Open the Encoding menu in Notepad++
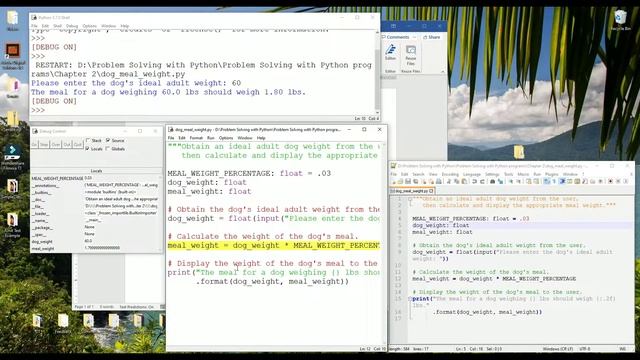The image size is (640, 360). tap(450, 174)
